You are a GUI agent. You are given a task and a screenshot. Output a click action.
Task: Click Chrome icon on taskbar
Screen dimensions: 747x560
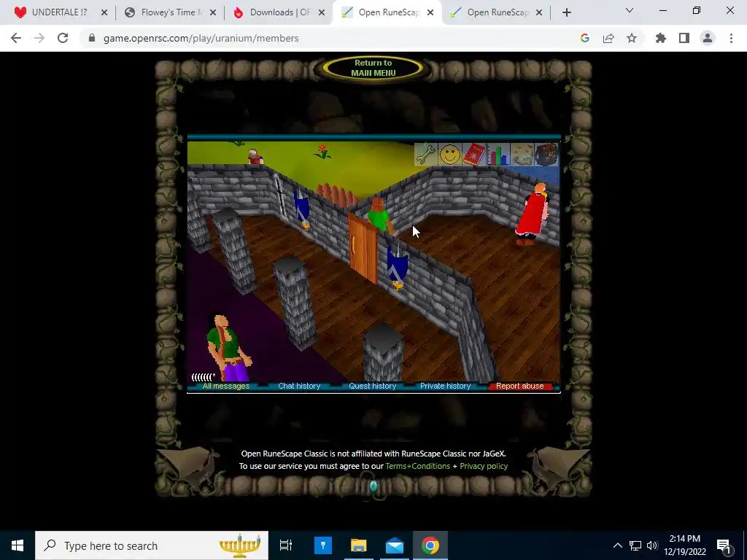pyautogui.click(x=430, y=545)
